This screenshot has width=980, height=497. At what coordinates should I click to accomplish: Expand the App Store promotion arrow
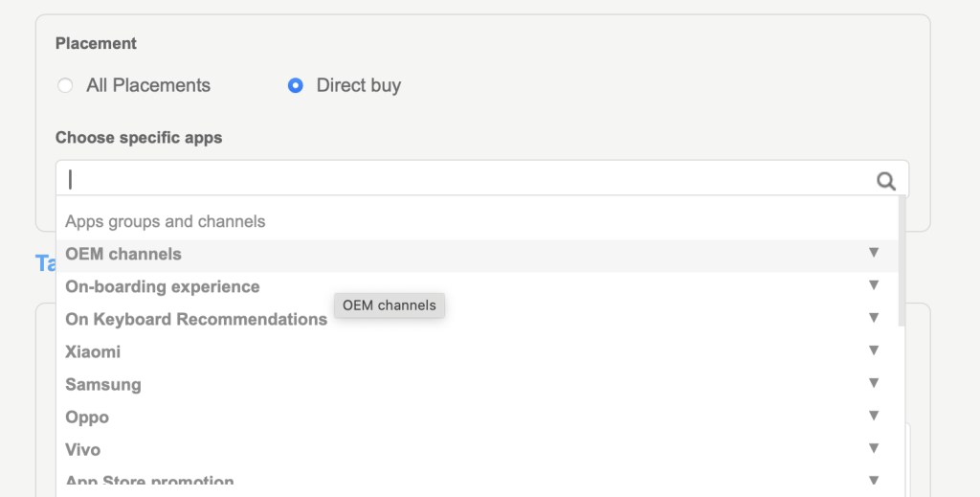pyautogui.click(x=873, y=480)
